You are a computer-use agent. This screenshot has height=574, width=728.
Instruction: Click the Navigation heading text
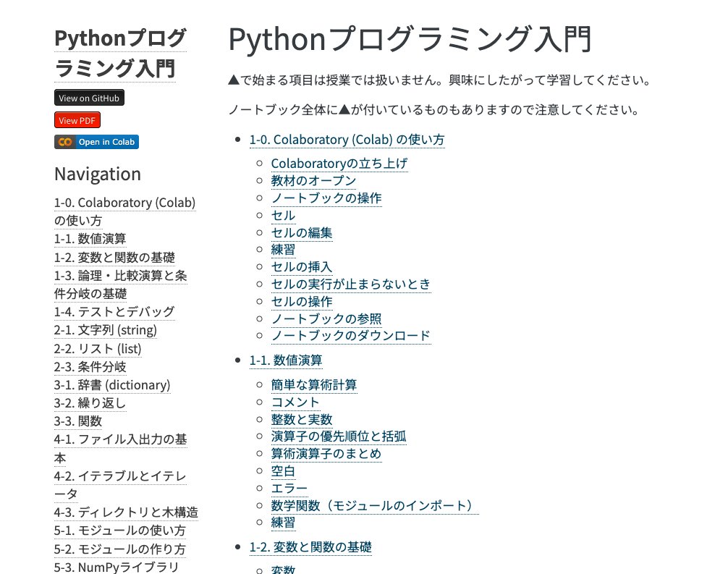point(98,174)
